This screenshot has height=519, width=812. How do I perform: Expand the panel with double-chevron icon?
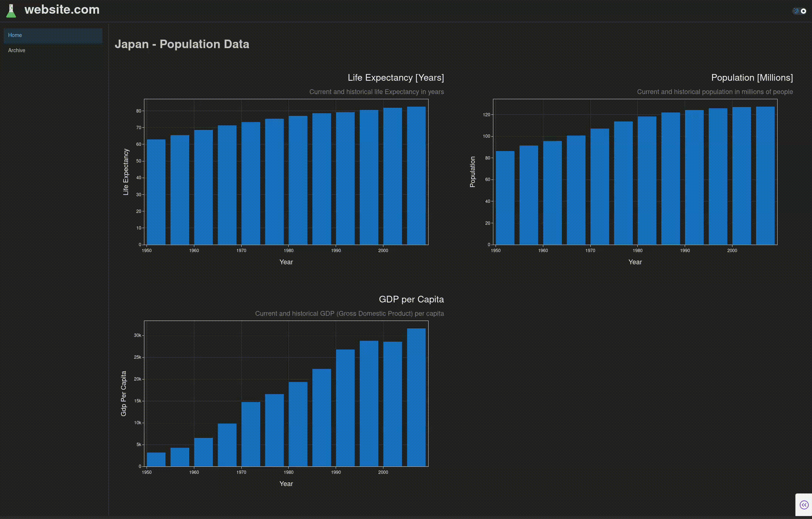[x=804, y=505]
